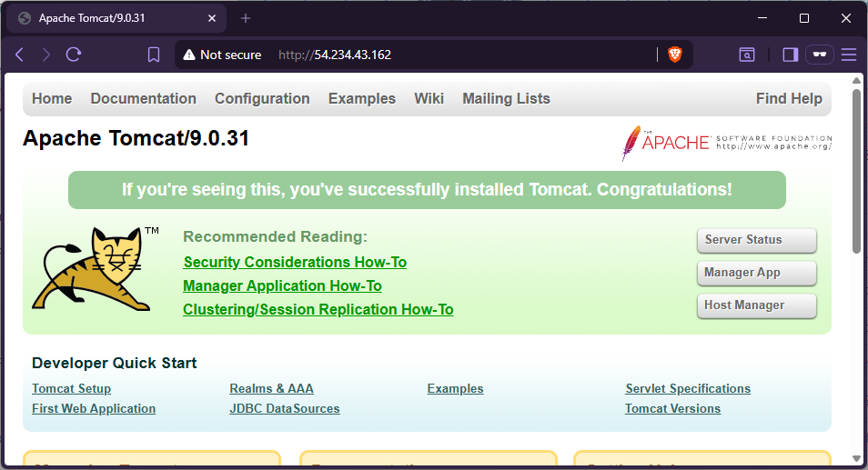Close the Apache Tomcat/9.0.31 tab

point(212,18)
